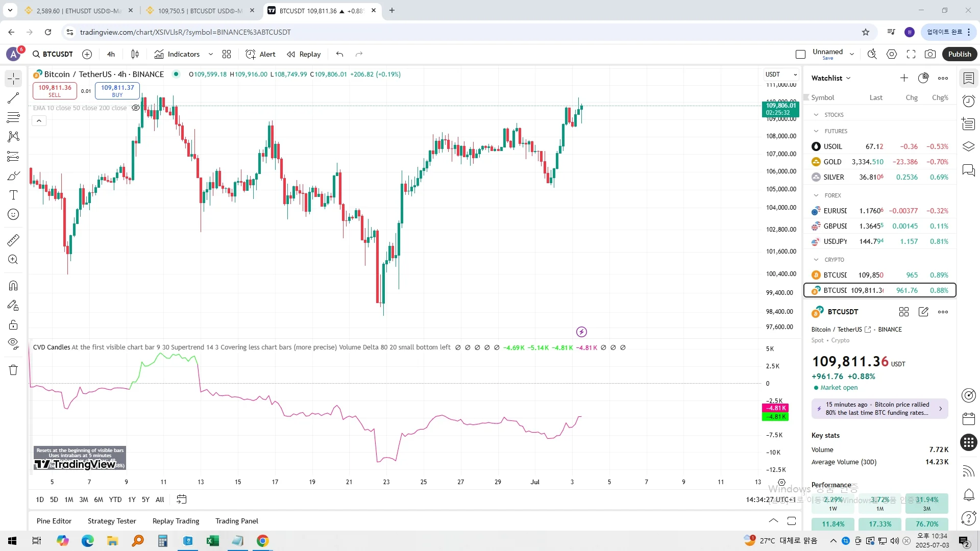This screenshot has height=551, width=980.
Task: Select the Fibonacci retracement tool
Action: [13, 117]
